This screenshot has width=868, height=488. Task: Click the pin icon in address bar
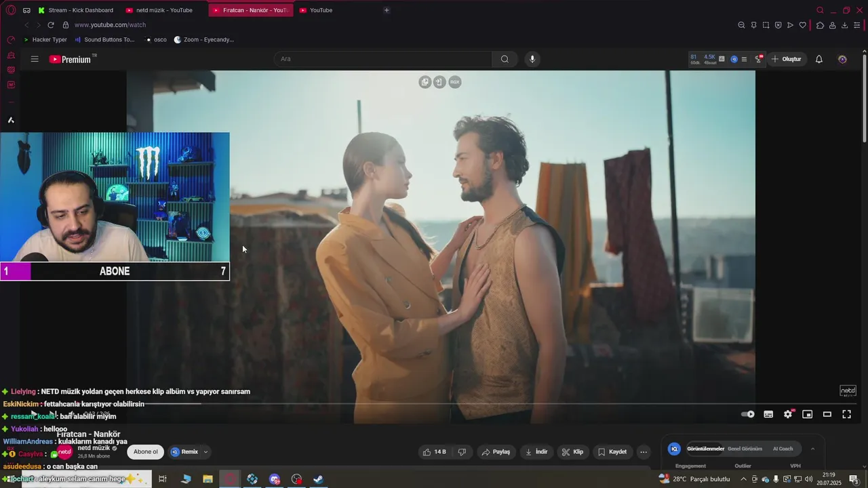(753, 25)
